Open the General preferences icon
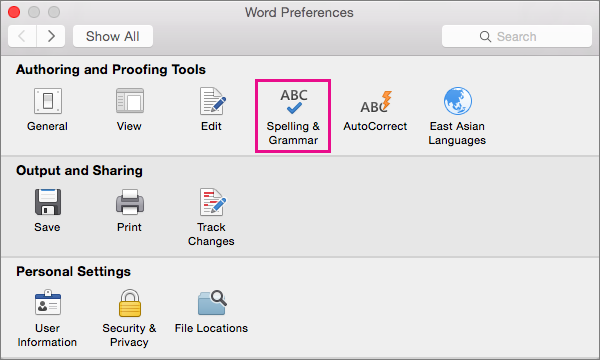Viewport: 600px width, 360px height. (47, 101)
